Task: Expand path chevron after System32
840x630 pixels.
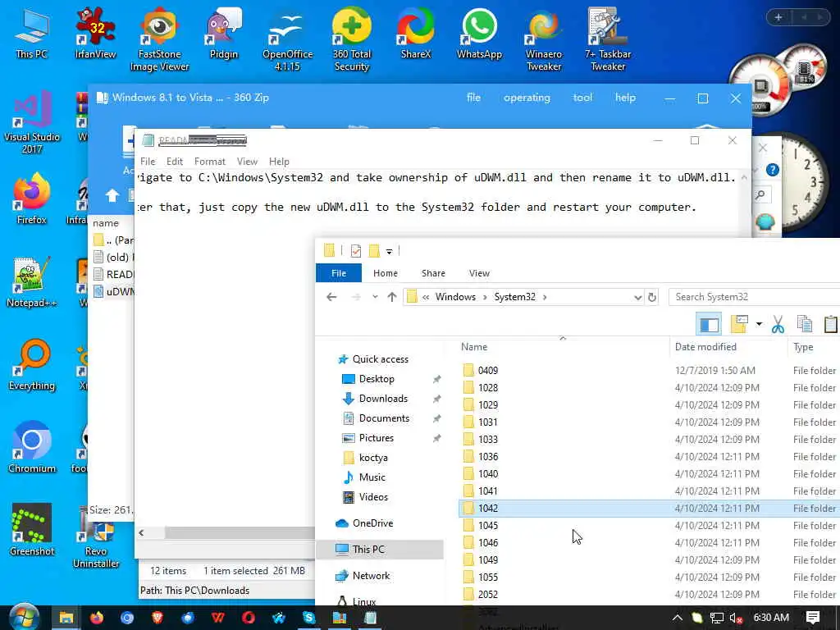Action: tap(545, 297)
